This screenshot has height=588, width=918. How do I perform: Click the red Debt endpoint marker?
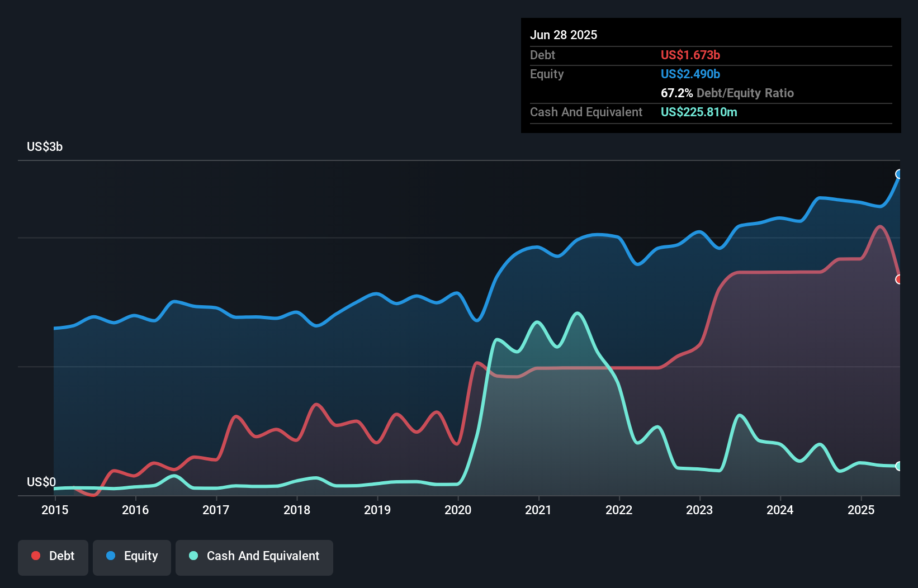pos(899,279)
